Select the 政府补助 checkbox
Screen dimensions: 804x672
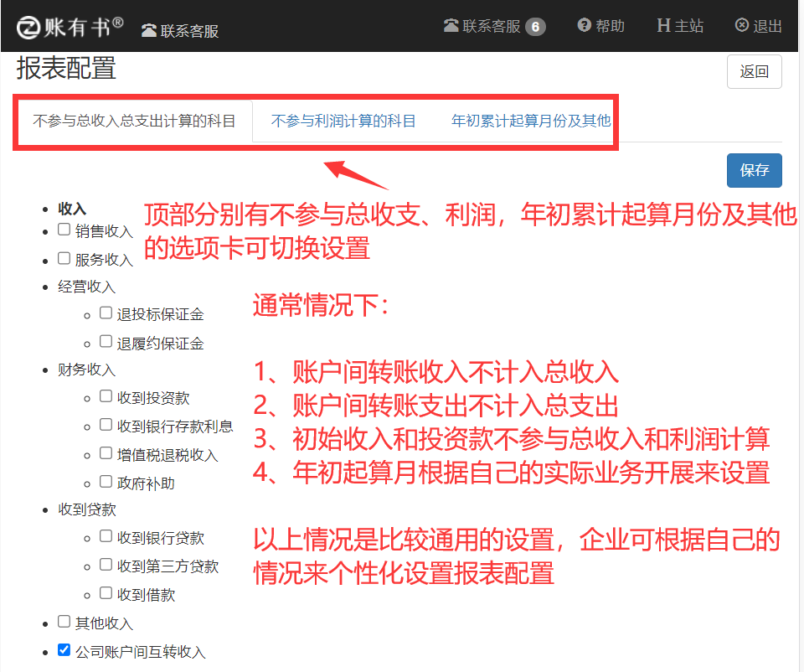pyautogui.click(x=106, y=481)
